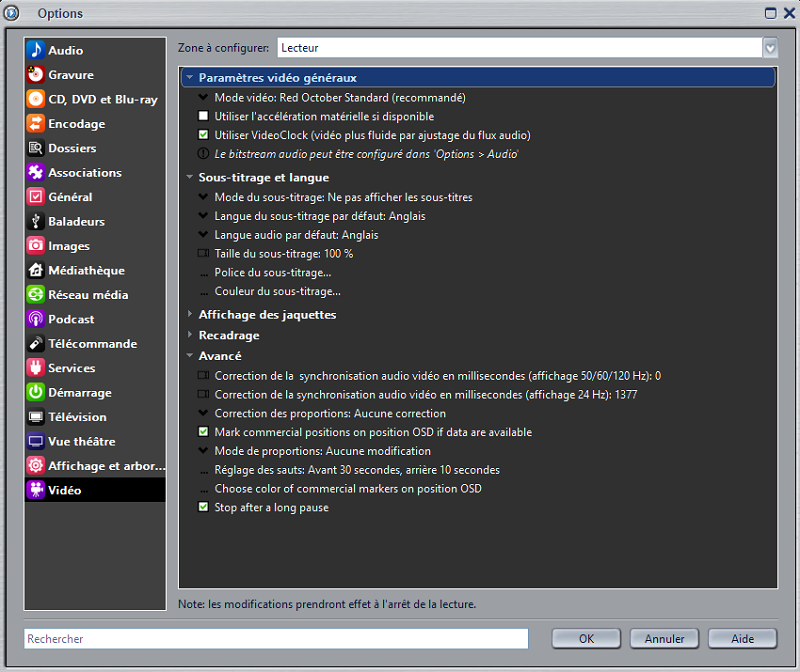
Task: Select the Vidéo category
Action: tap(95, 490)
